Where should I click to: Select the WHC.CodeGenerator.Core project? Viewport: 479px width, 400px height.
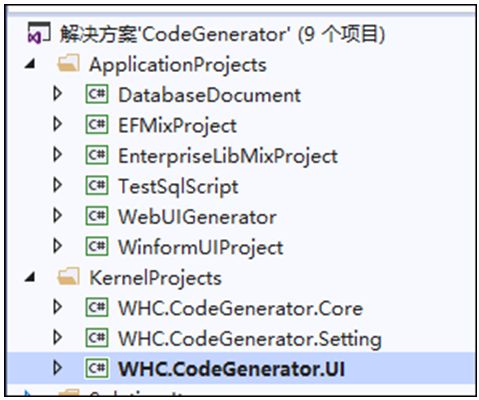pos(240,308)
